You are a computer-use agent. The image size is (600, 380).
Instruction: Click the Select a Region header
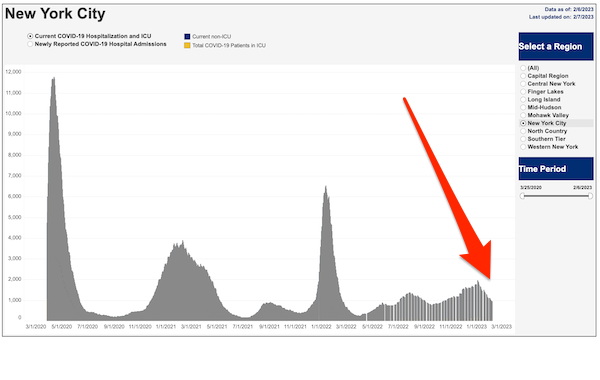tap(556, 47)
